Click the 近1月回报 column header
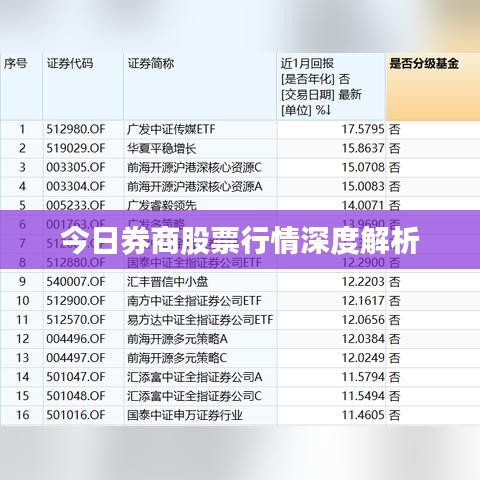This screenshot has height=480, width=480. (x=307, y=63)
